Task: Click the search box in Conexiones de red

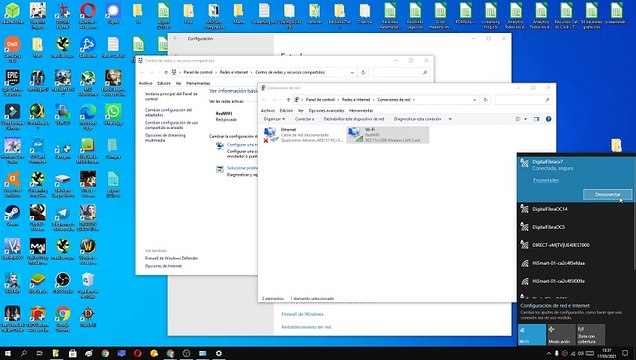Action: (523, 100)
